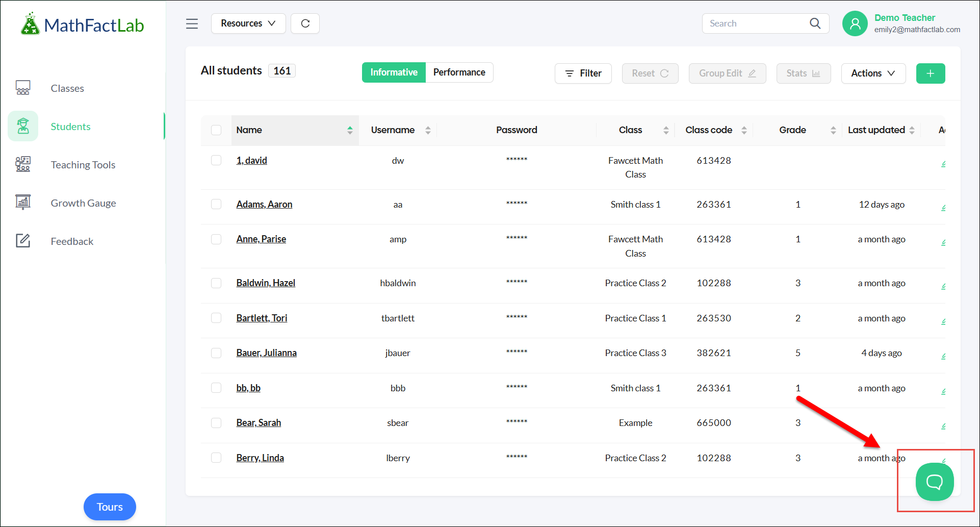Click the class code 382621
The height and width of the screenshot is (527, 980).
click(x=714, y=353)
